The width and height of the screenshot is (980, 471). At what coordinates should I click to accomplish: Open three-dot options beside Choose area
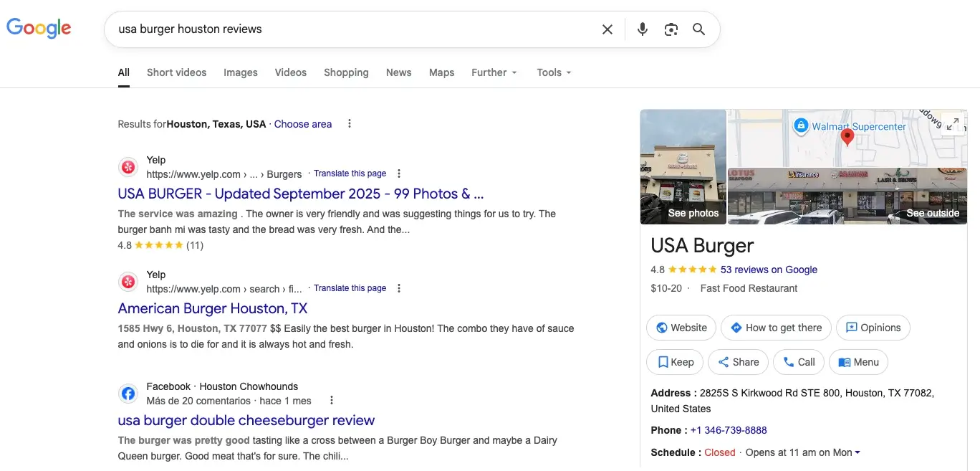350,124
